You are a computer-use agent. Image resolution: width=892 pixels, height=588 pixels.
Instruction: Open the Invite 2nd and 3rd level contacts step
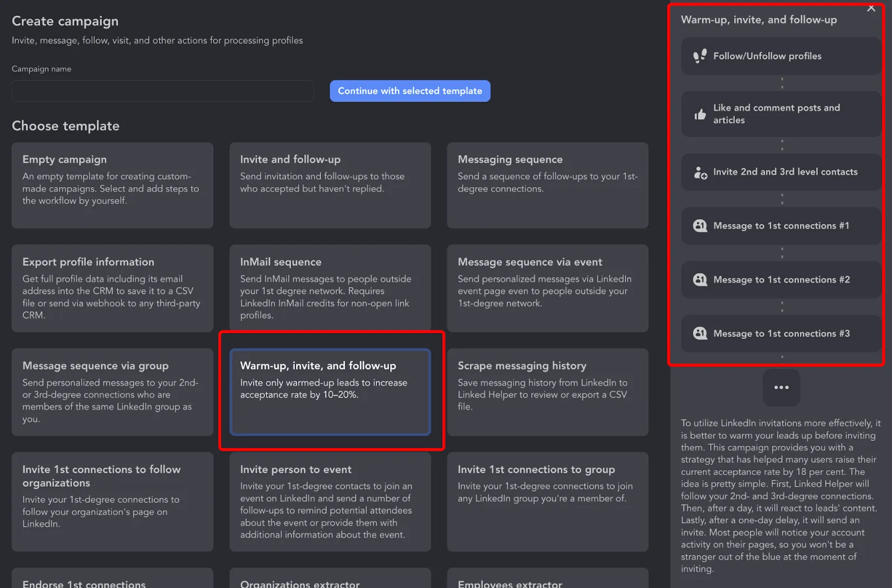(780, 172)
